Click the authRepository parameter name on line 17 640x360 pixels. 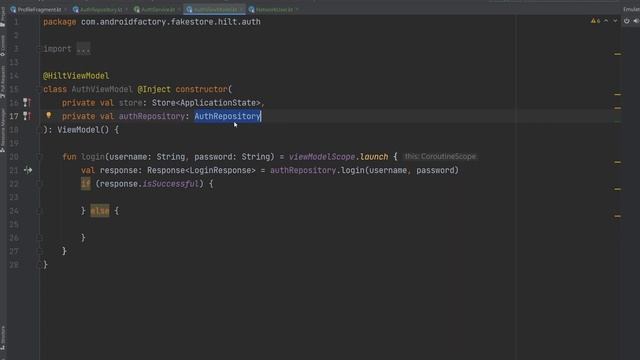151,116
